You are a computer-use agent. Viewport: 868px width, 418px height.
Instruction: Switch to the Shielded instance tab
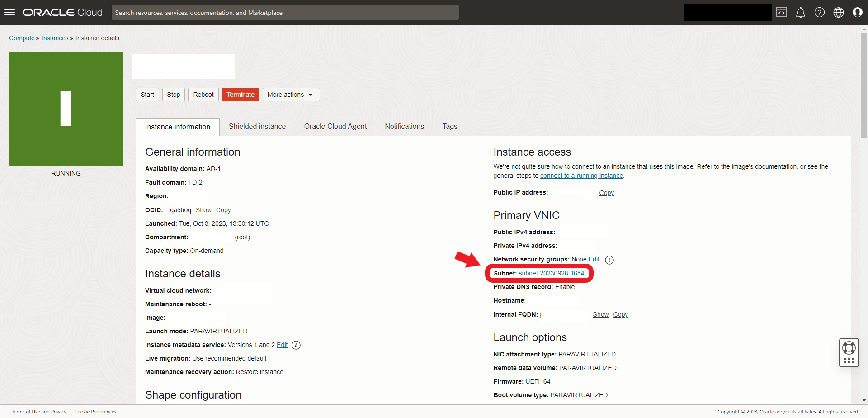257,127
